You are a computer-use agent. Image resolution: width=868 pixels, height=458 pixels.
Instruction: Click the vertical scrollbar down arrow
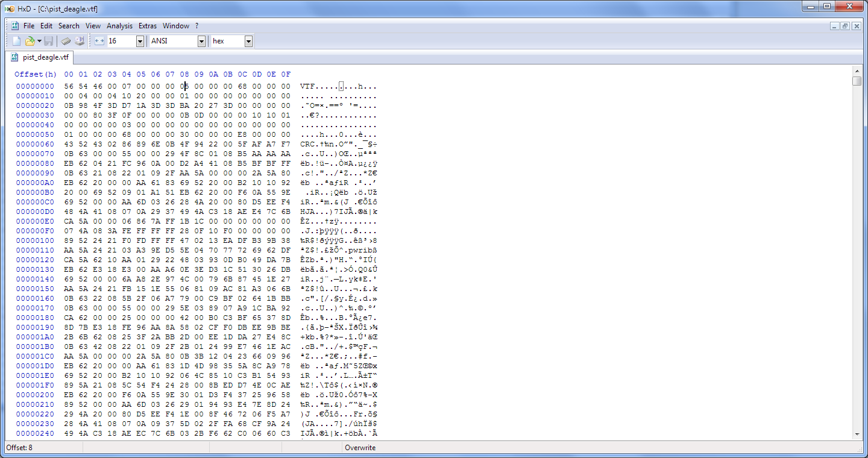point(857,434)
